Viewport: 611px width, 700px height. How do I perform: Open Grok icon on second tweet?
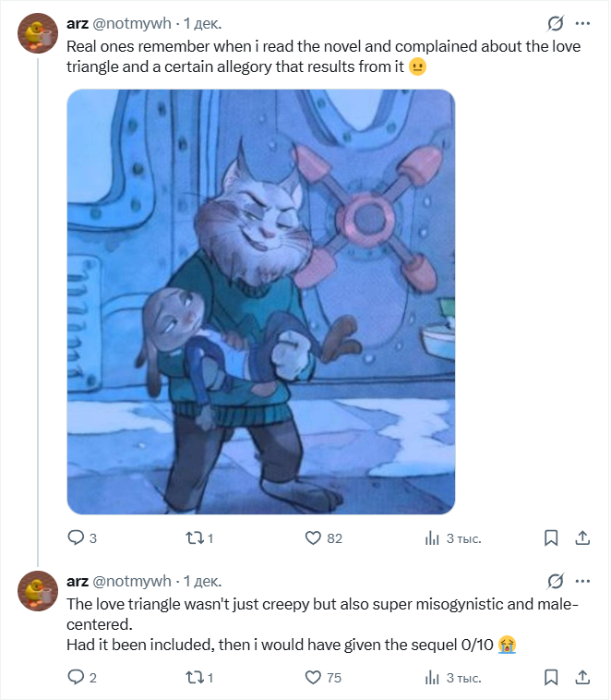pyautogui.click(x=556, y=581)
